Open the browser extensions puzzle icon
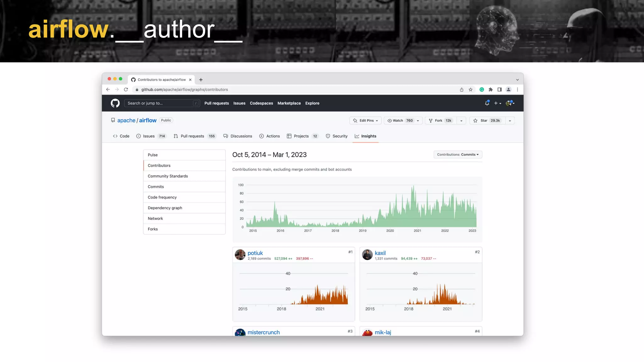644x362 pixels. 491,90
